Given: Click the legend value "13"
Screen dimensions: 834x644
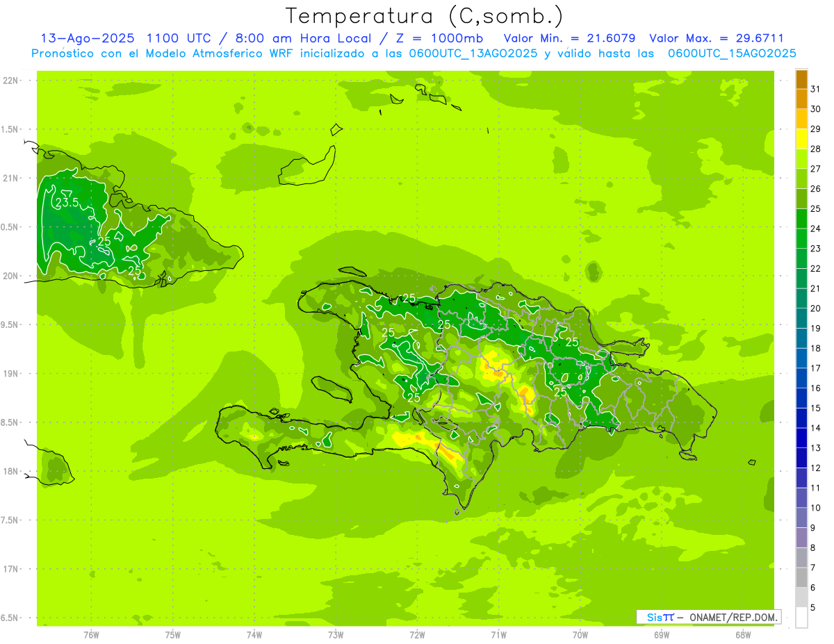Looking at the screenshot, I should 816,448.
